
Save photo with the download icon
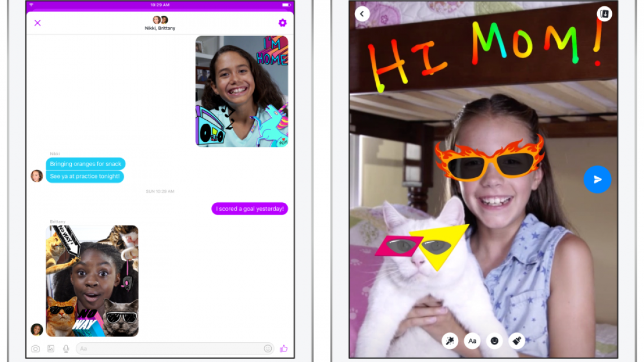pyautogui.click(x=604, y=14)
